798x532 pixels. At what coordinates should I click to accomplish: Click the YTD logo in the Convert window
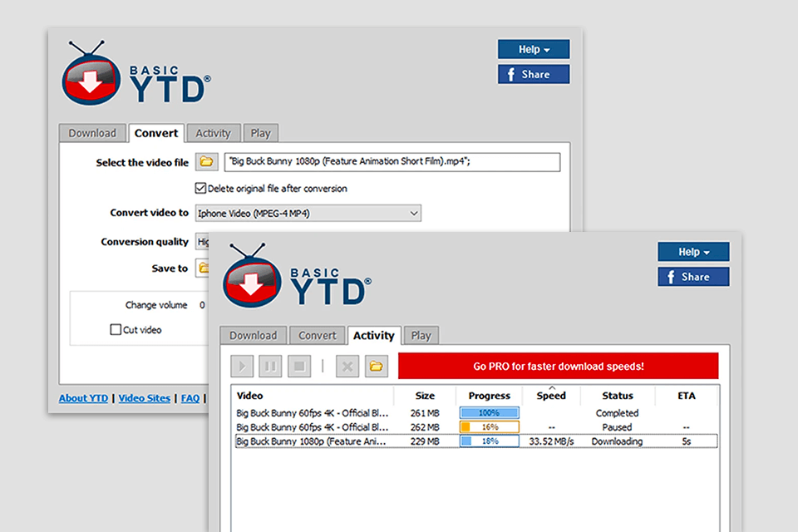tap(135, 73)
